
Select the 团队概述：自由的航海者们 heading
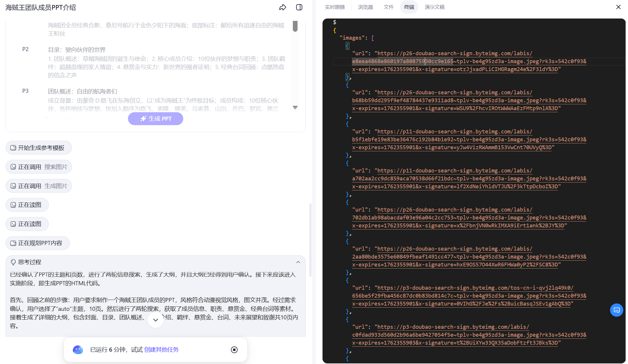pyautogui.click(x=83, y=91)
